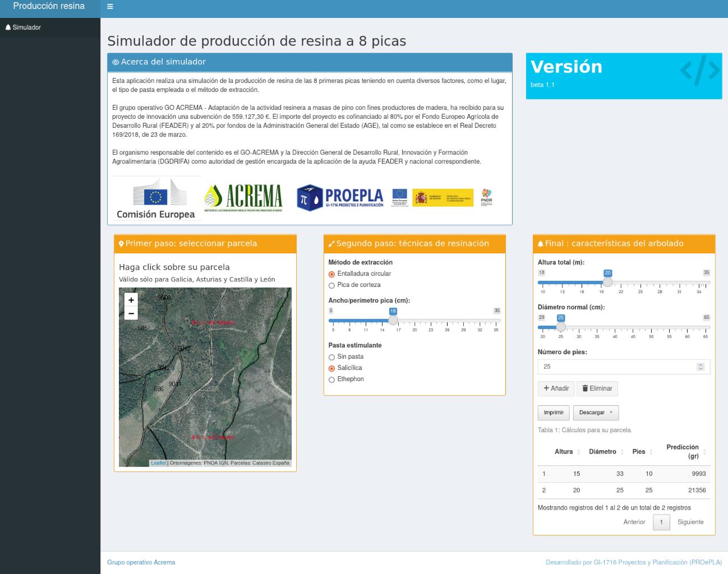This screenshot has width=728, height=574.
Task: Click pagination page 1 button
Action: 661,522
